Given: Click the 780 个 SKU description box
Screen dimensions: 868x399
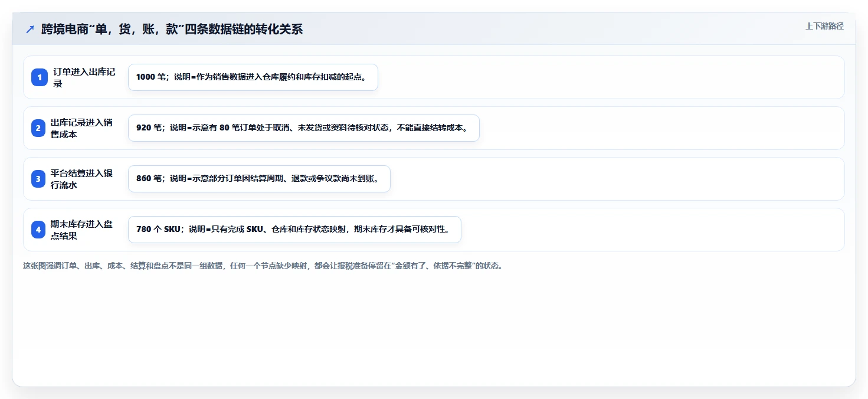Looking at the screenshot, I should pos(294,230).
